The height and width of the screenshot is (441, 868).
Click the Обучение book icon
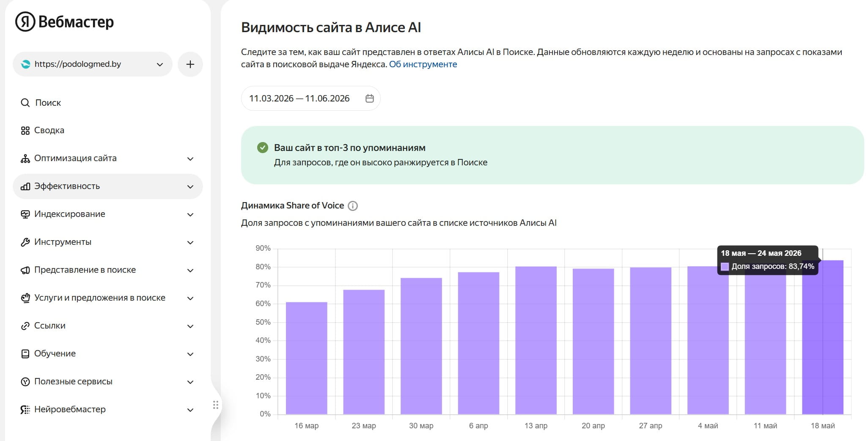coord(25,354)
